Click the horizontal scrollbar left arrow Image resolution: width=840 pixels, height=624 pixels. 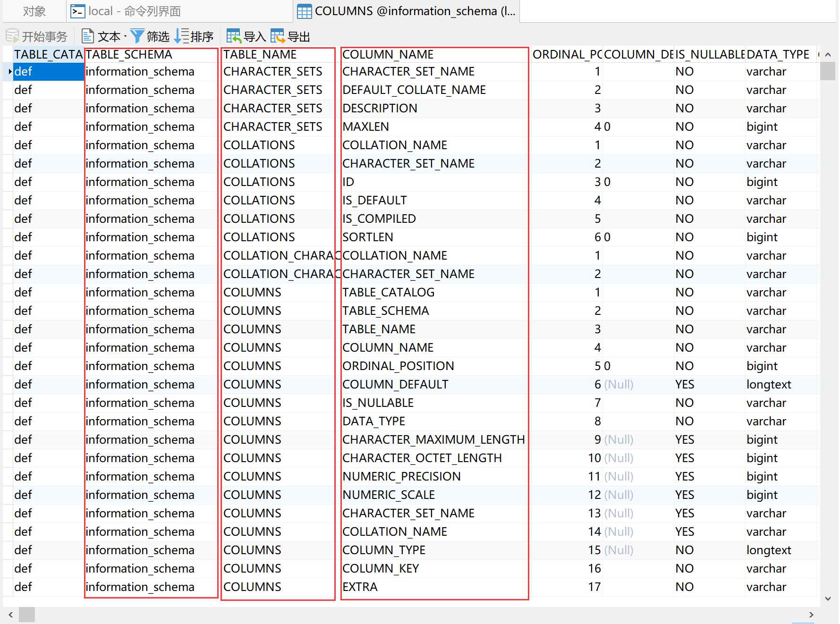[x=10, y=615]
